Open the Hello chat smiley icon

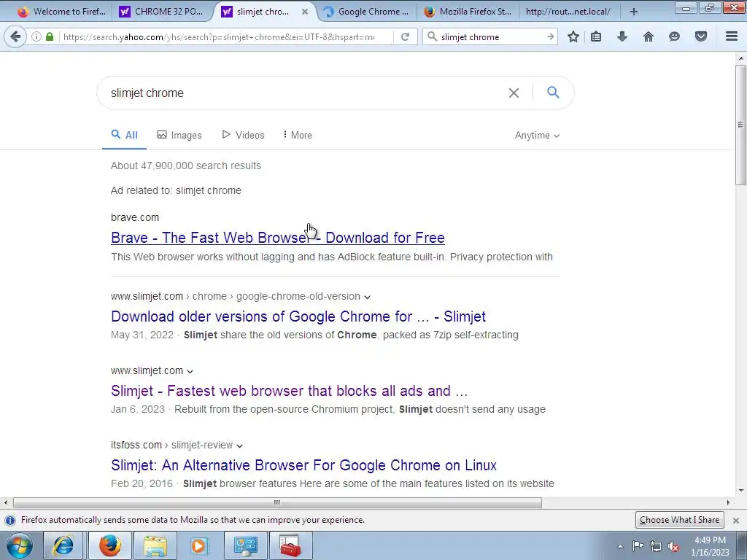coord(674,36)
